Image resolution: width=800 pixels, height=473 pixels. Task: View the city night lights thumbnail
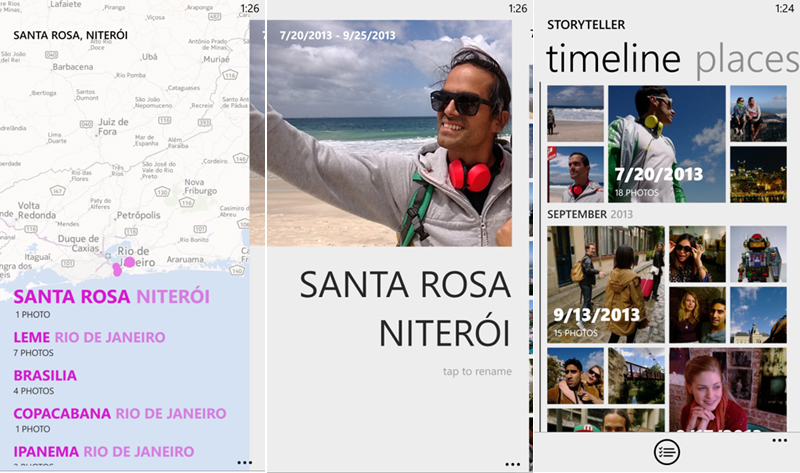pos(757,174)
